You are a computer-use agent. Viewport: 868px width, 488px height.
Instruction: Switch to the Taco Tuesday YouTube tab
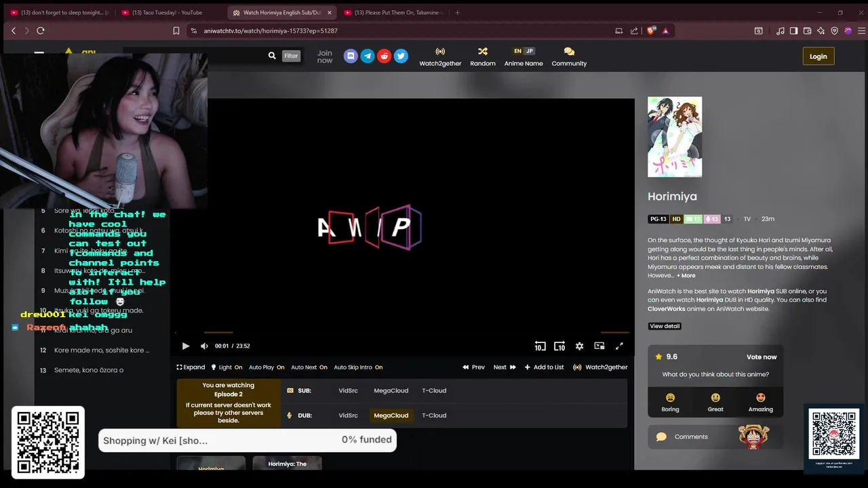[167, 12]
